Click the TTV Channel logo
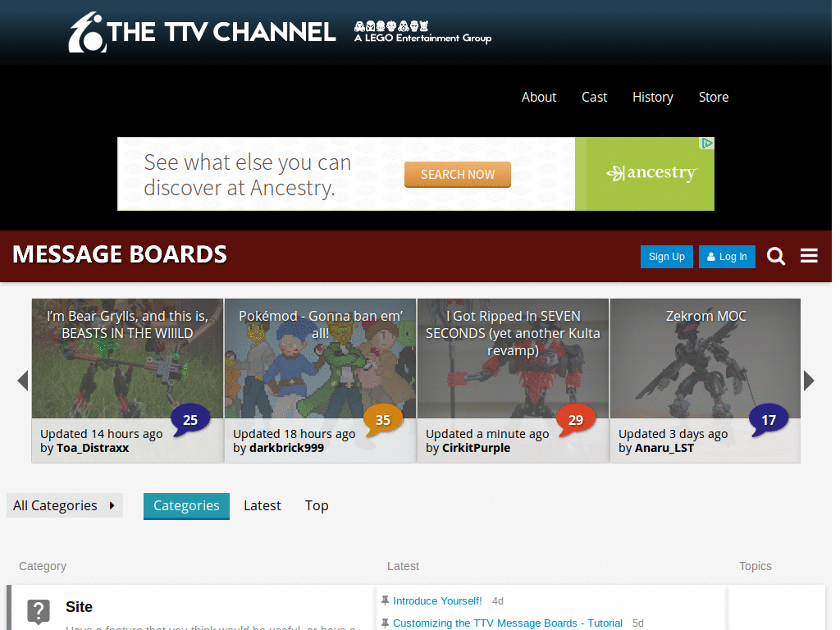Screen dimensions: 840x630 202,32
